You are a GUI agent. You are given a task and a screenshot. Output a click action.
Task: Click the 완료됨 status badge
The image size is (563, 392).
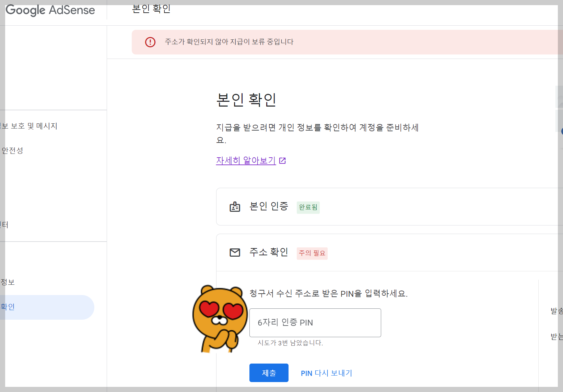tap(308, 207)
